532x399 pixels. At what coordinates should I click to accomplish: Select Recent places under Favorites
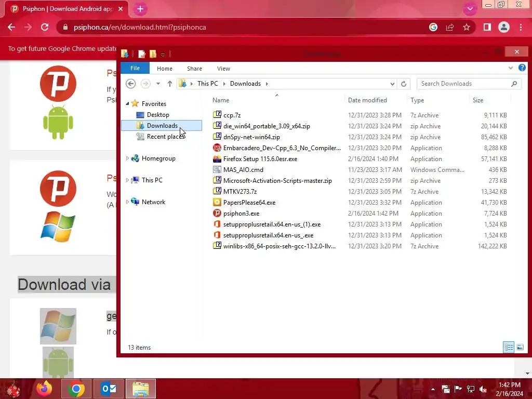166,137
